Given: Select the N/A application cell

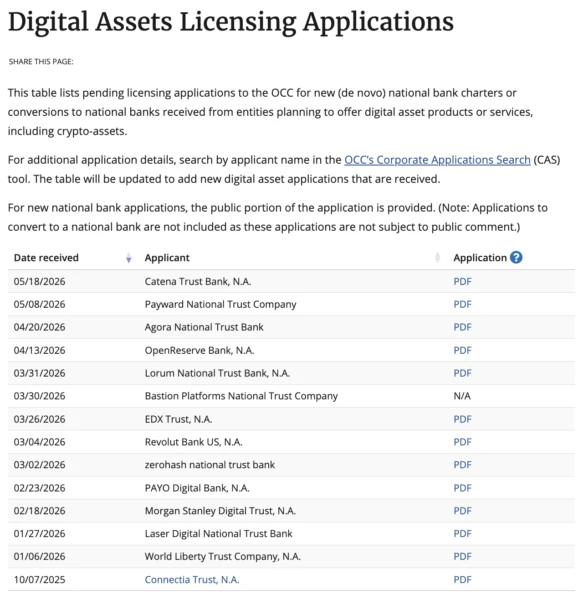Looking at the screenshot, I should pos(462,396).
